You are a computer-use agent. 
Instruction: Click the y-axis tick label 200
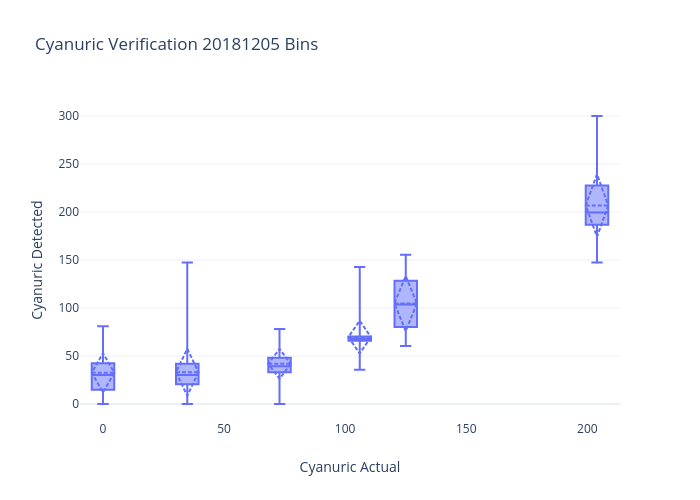68,212
